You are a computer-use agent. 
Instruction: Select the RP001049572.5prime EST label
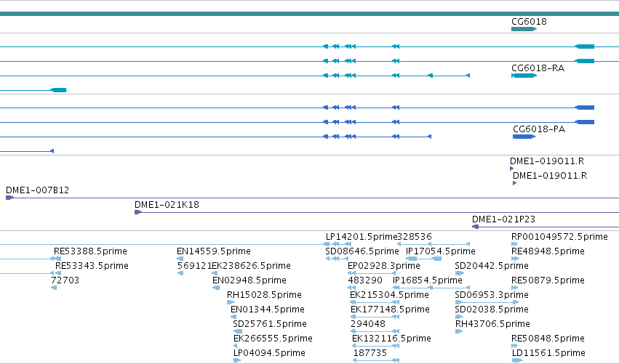click(559, 237)
